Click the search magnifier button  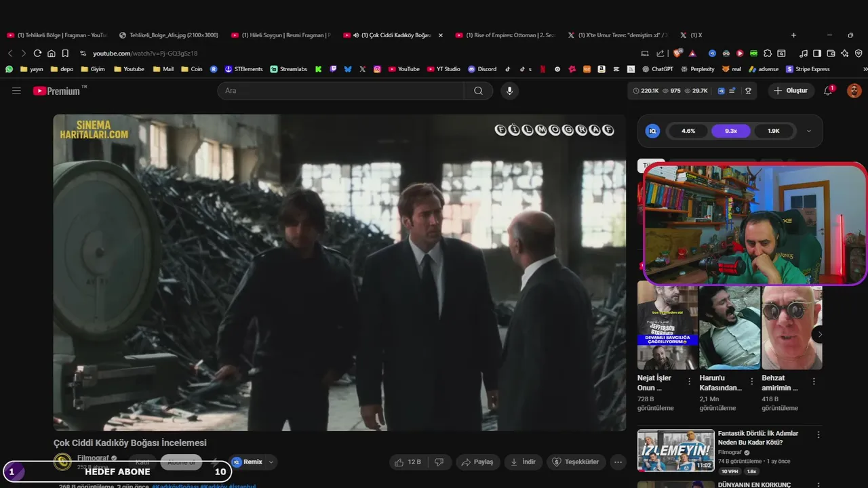click(478, 91)
